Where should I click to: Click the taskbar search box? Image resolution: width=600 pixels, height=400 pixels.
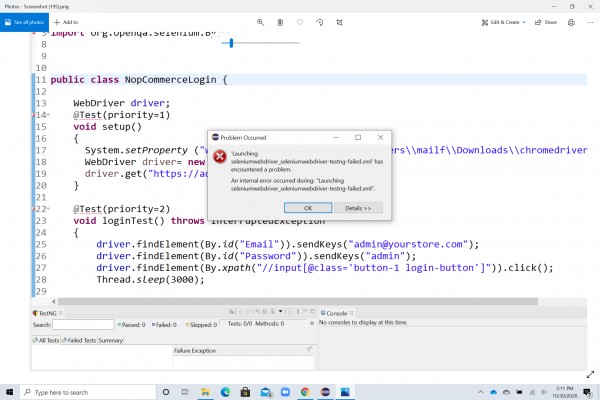pyautogui.click(x=88, y=392)
